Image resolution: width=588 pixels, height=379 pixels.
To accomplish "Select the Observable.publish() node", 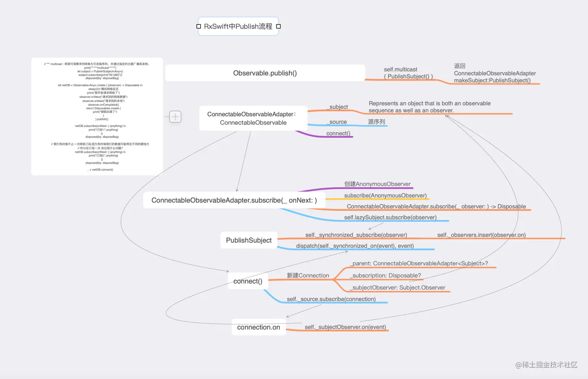I will 265,73.
